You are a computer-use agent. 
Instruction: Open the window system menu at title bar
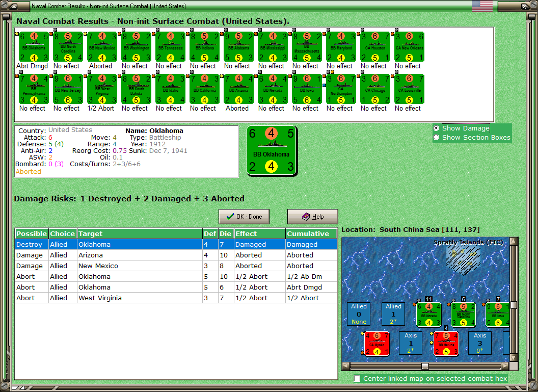pyautogui.click(x=13, y=6)
